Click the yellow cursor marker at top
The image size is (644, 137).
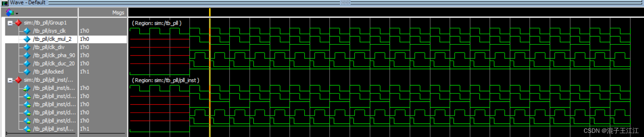coord(210,12)
